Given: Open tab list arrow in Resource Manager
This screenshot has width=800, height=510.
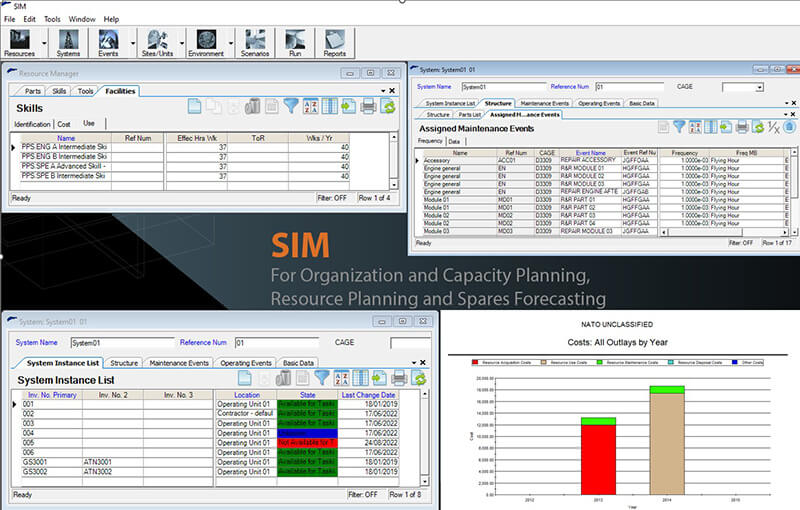Looking at the screenshot, I should [383, 91].
